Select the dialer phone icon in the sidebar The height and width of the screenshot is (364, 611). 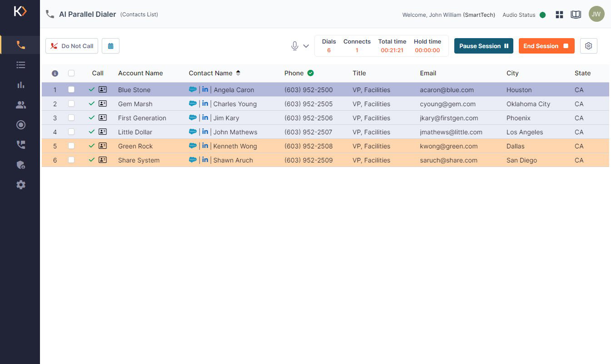click(x=20, y=44)
